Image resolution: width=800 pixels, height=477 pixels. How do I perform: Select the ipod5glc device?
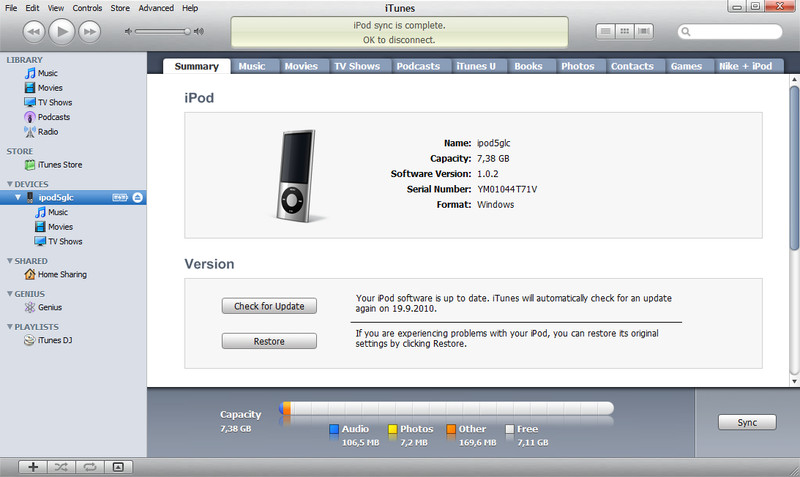click(73, 197)
